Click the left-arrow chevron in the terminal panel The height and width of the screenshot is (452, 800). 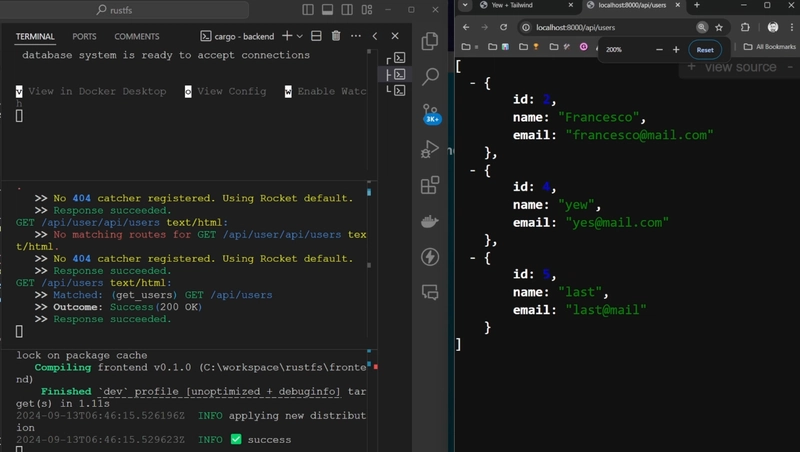point(375,36)
